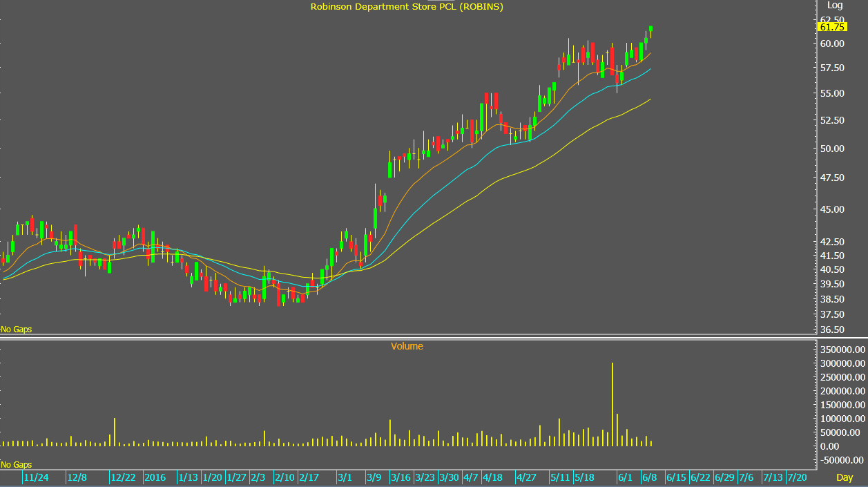Click the 250000.00 volume axis label

pos(842,377)
